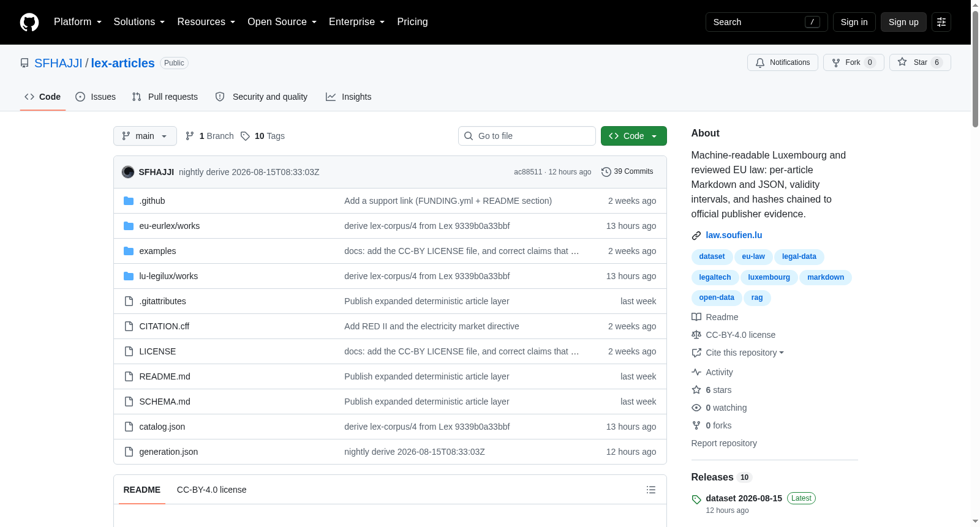Open the appearance settings icon button
The width and height of the screenshot is (980, 527).
tap(941, 22)
